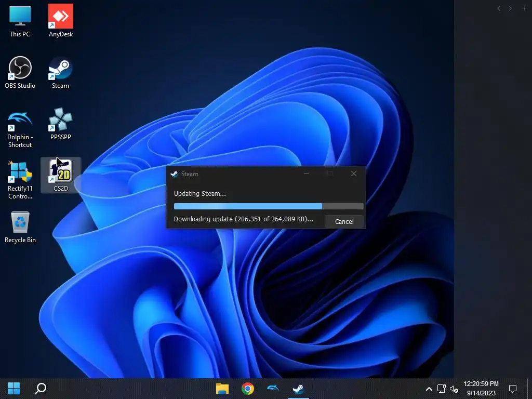
Task: Click the muted volume tray icon
Action: pos(454,389)
